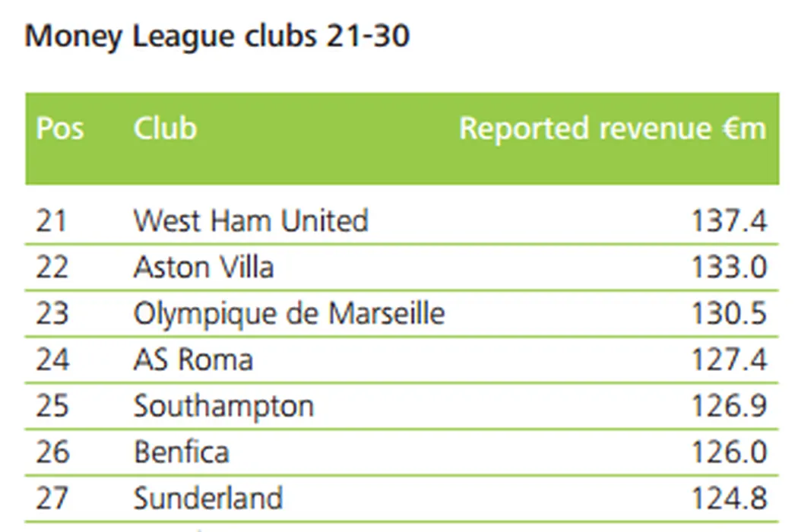Select the Olympique de Marseille club name
798x532 pixels.
coord(289,314)
